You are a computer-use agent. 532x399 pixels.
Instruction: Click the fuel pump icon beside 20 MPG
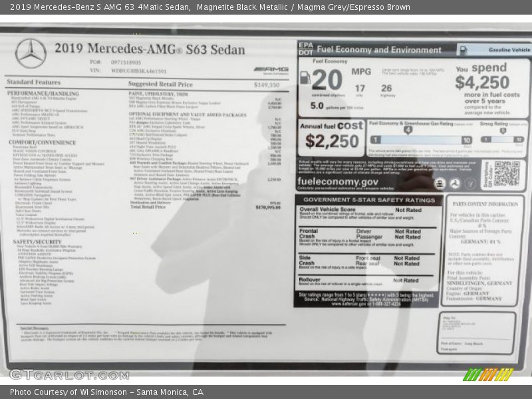pos(305,78)
